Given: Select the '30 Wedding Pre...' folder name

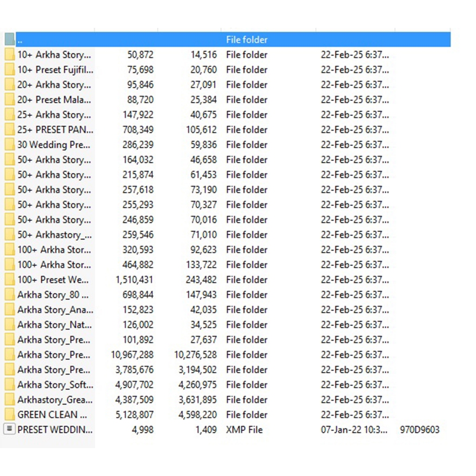Looking at the screenshot, I should pyautogui.click(x=54, y=145).
